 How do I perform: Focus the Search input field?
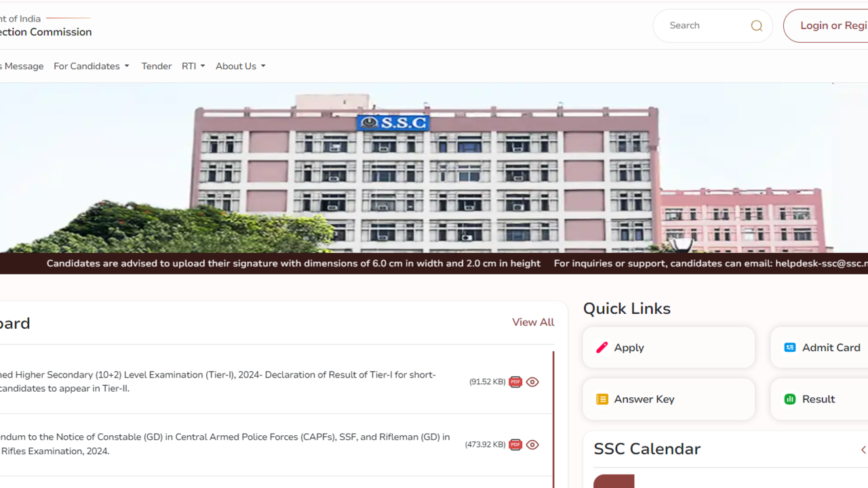click(705, 26)
